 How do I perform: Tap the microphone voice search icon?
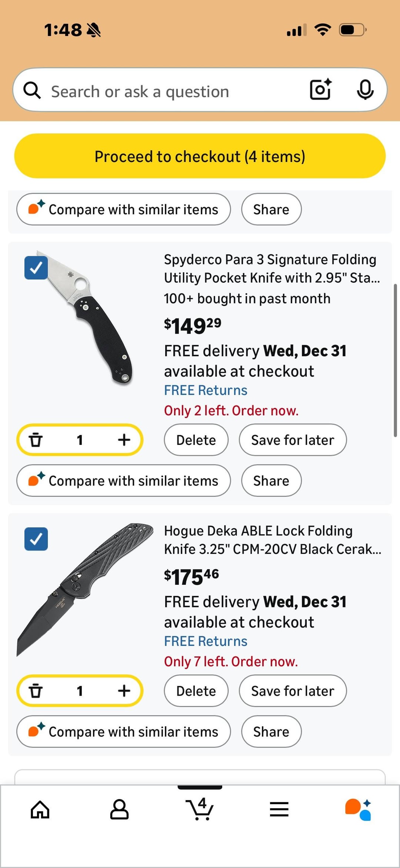click(x=365, y=90)
